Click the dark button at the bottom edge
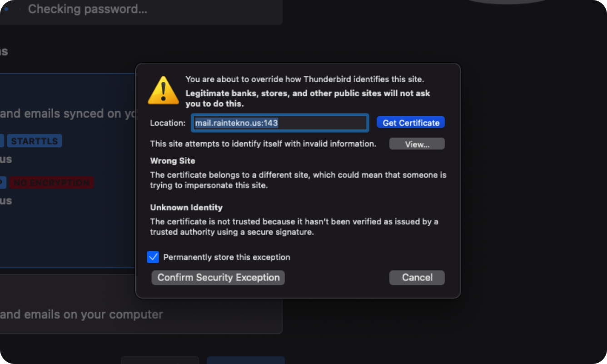This screenshot has width=607, height=364. 160,360
